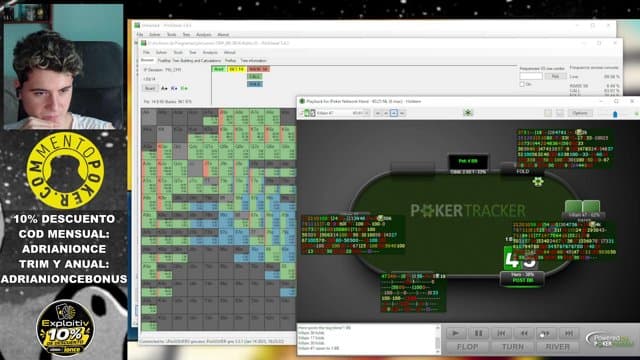Open the replayer Options button
This screenshot has height=360, width=640.
(580, 113)
